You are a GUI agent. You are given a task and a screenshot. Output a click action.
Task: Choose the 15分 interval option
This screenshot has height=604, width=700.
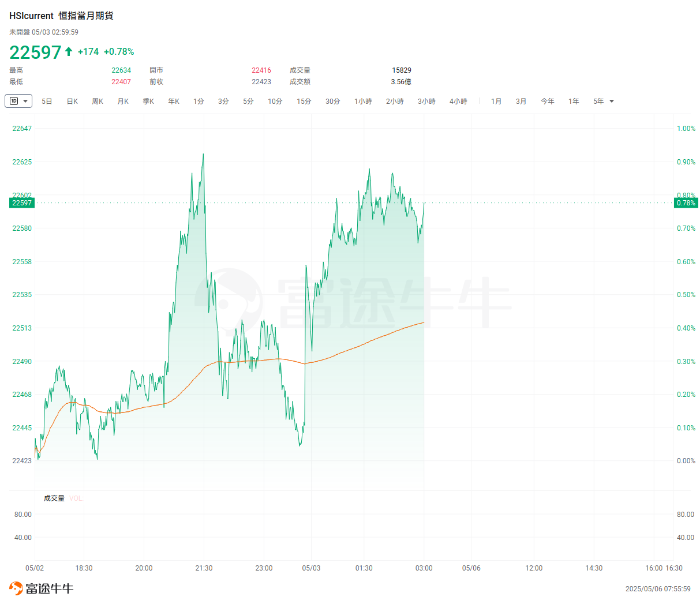point(304,102)
